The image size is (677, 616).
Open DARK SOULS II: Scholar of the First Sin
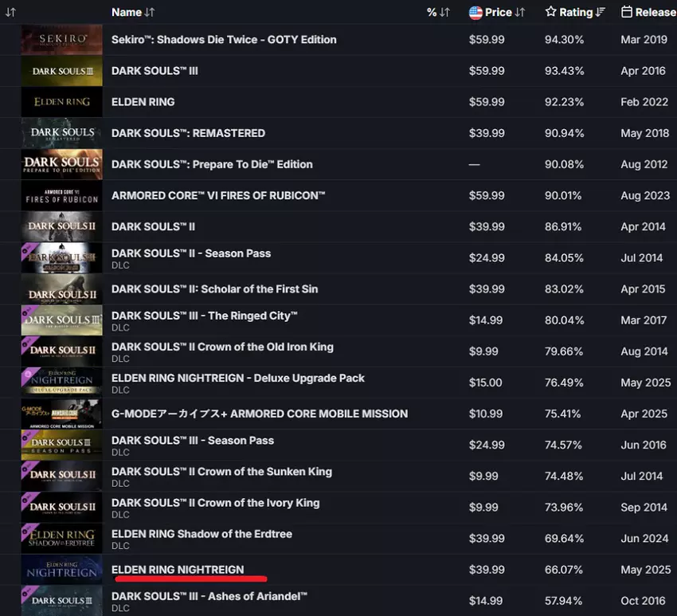(214, 288)
